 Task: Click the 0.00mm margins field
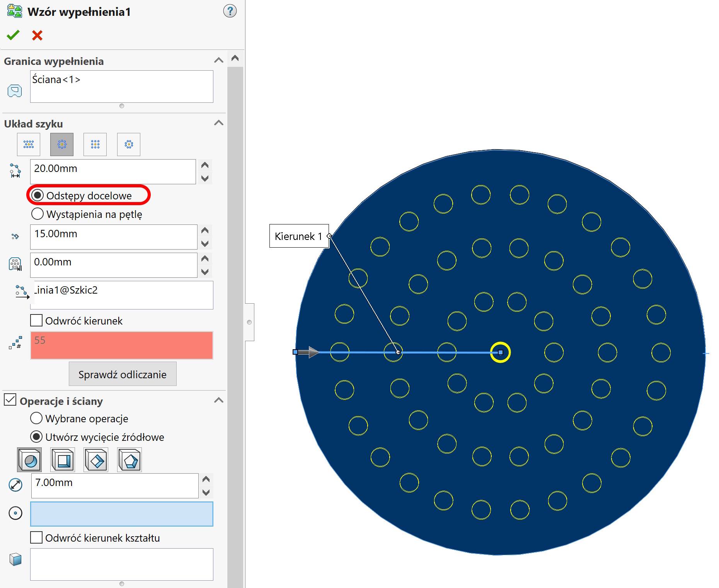[x=114, y=265]
